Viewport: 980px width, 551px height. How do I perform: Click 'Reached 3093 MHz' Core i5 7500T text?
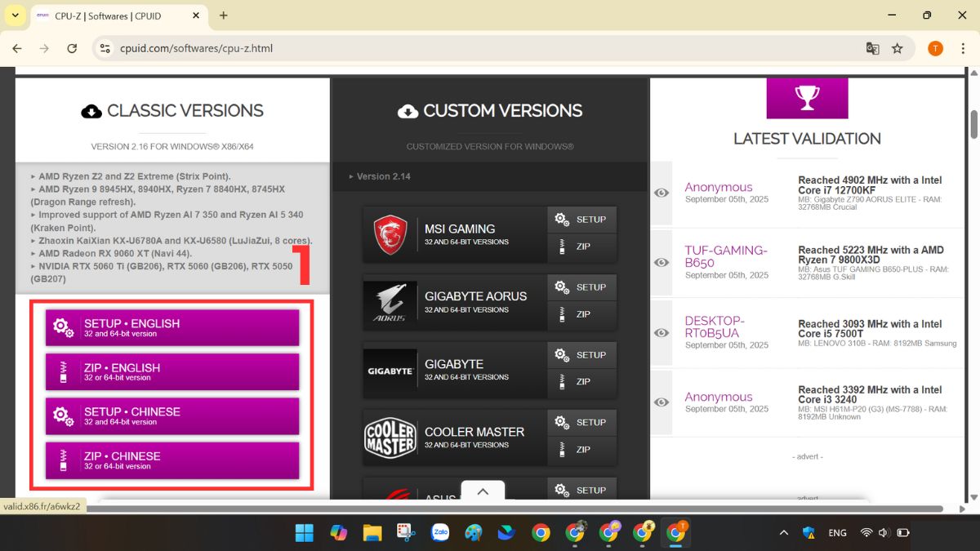tap(870, 329)
